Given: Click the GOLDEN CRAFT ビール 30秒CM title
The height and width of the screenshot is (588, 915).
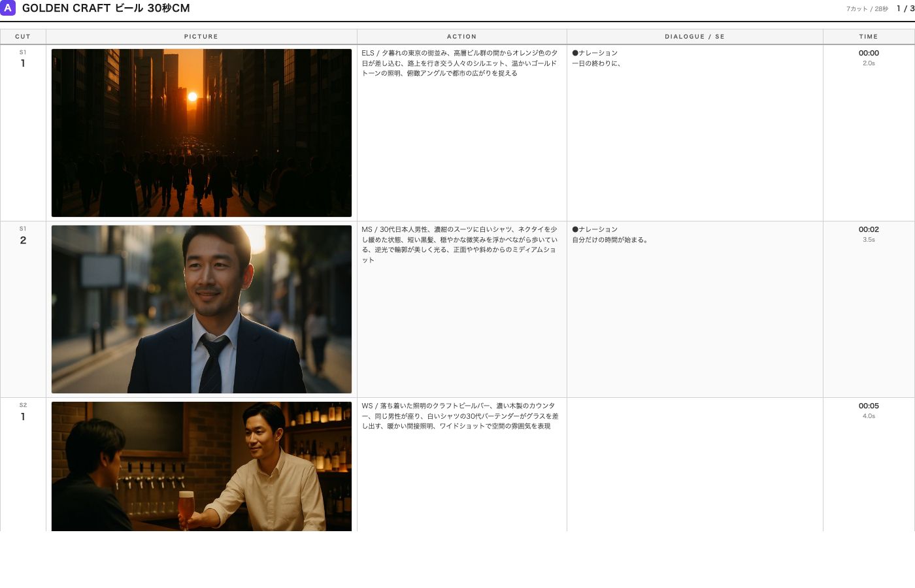Looking at the screenshot, I should pyautogui.click(x=106, y=8).
